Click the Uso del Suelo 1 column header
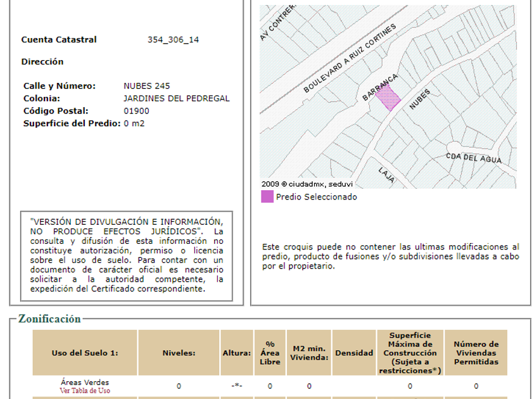This screenshot has width=532, height=399. tap(85, 353)
